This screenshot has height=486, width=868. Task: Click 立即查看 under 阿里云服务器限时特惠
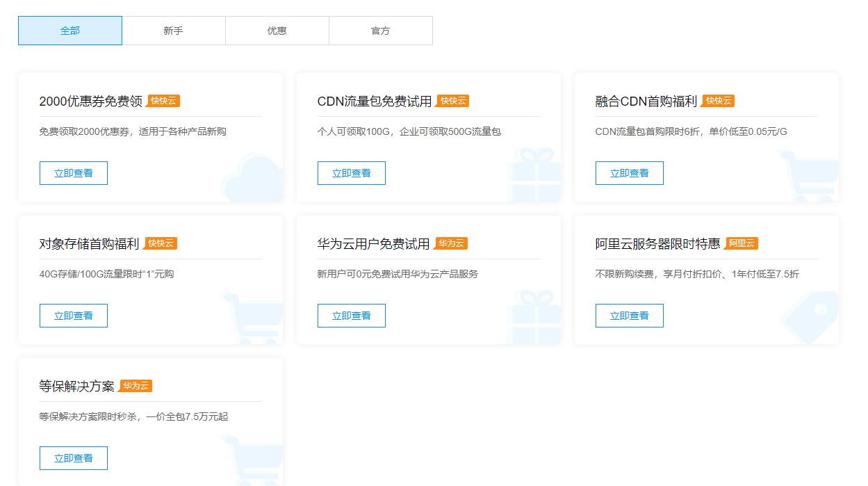[x=630, y=316]
